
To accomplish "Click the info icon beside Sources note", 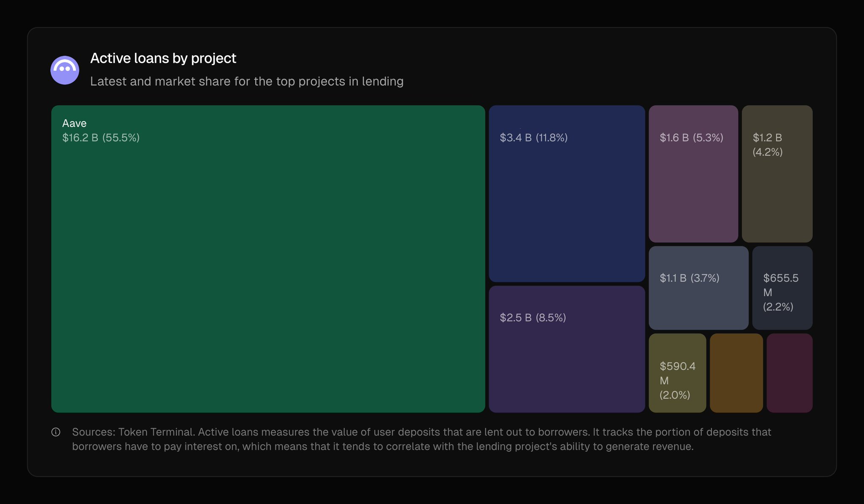I will coord(56,432).
